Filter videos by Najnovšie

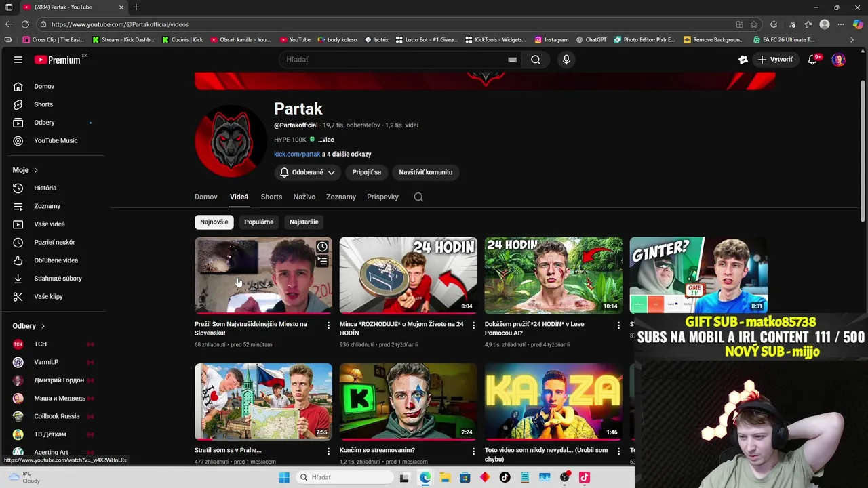(x=214, y=222)
